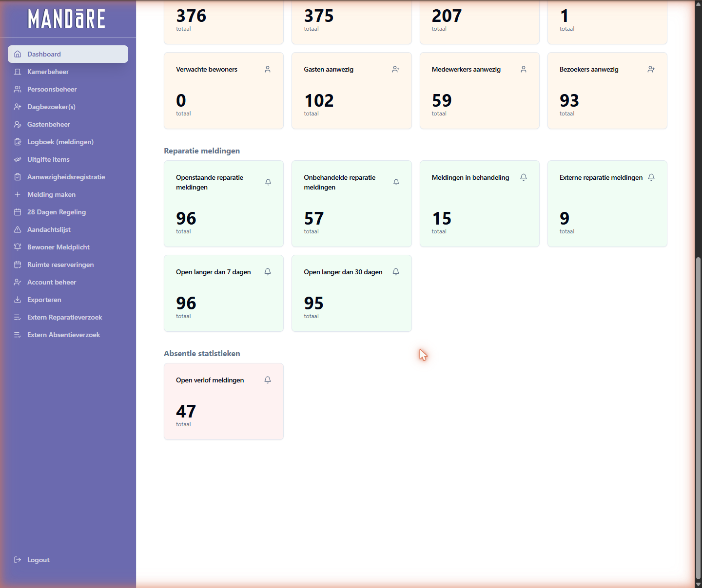The height and width of the screenshot is (588, 702).
Task: Click the Bezoekers aanwezig value 93
Action: pos(569,100)
